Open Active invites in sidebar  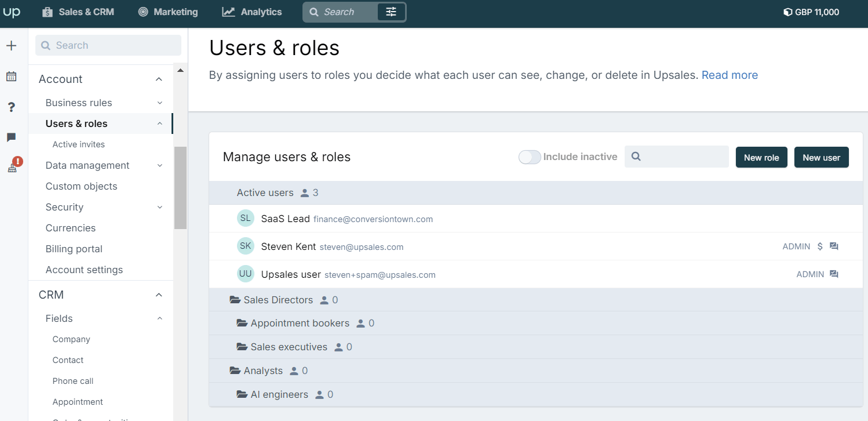[79, 144]
